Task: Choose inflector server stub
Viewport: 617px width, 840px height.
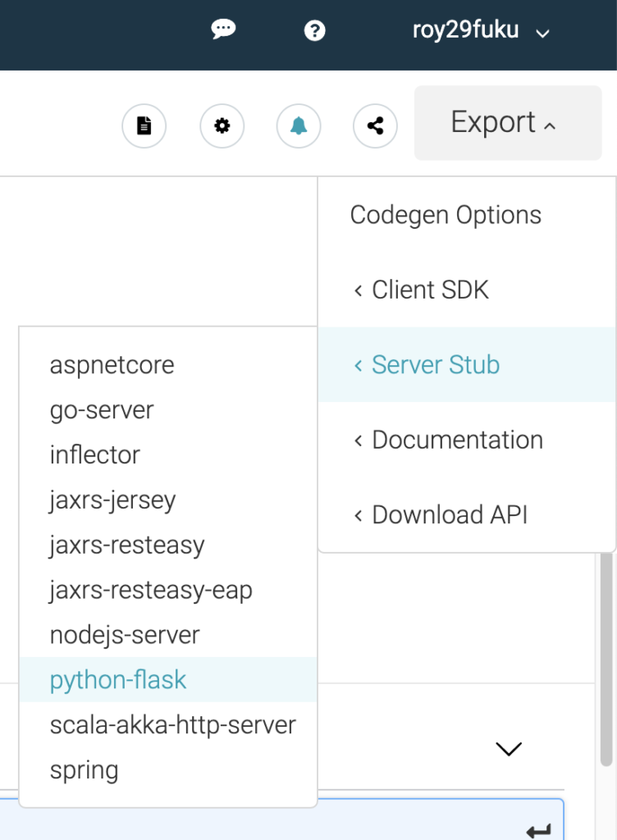Action: tap(168, 455)
